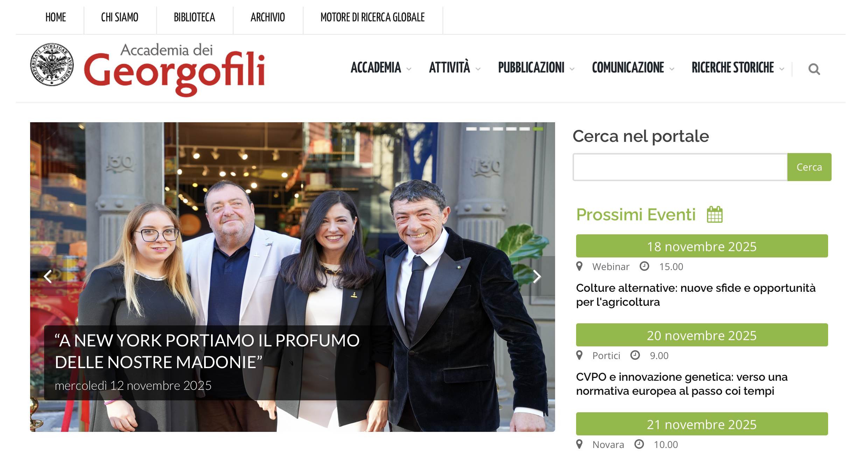This screenshot has height=455, width=868.
Task: Click the location pin next to Webinar
Action: click(579, 266)
